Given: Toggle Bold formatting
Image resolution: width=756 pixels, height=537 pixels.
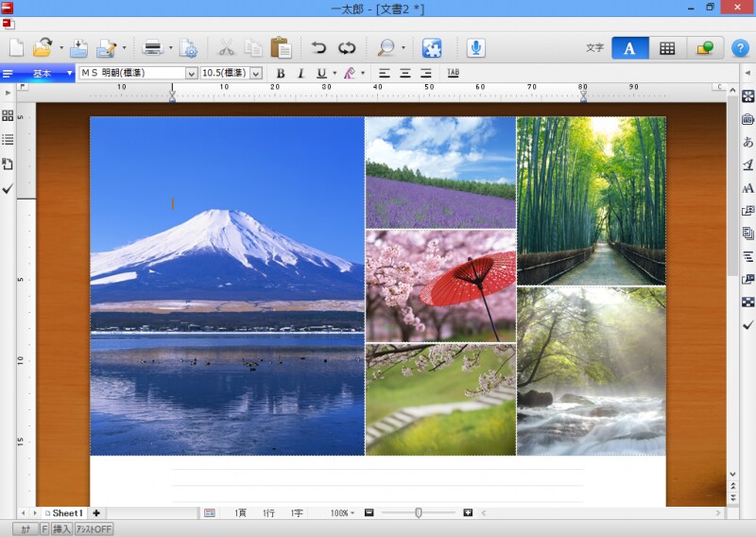Looking at the screenshot, I should pos(281,73).
